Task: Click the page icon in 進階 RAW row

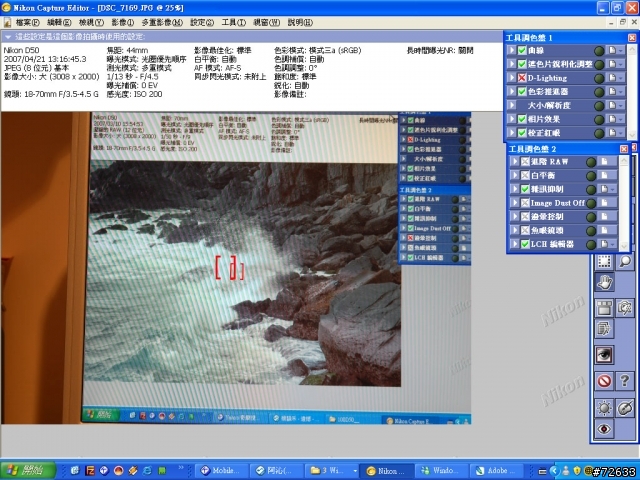Action: (x=604, y=162)
